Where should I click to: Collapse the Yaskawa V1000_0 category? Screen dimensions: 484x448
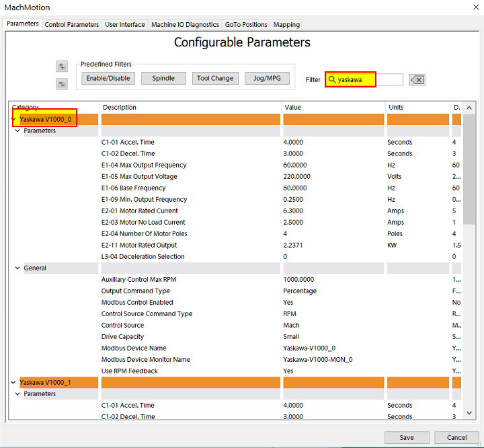coord(14,119)
